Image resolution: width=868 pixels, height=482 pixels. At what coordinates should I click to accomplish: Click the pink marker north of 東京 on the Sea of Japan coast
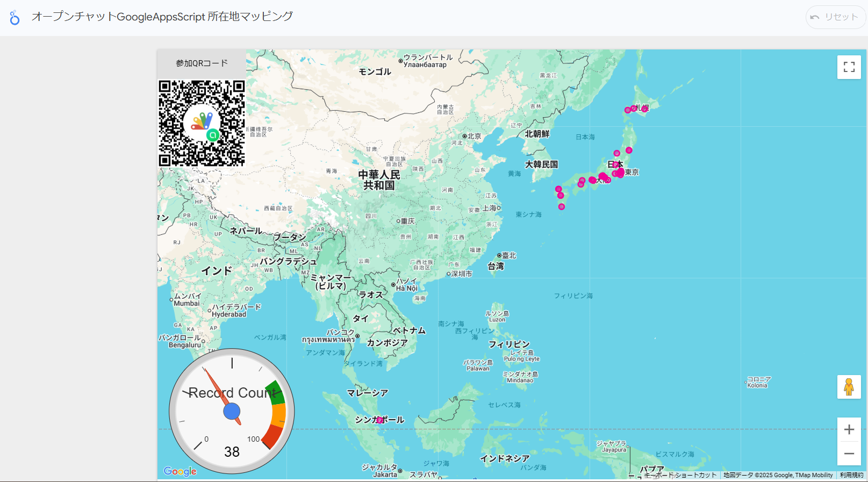pyautogui.click(x=616, y=153)
